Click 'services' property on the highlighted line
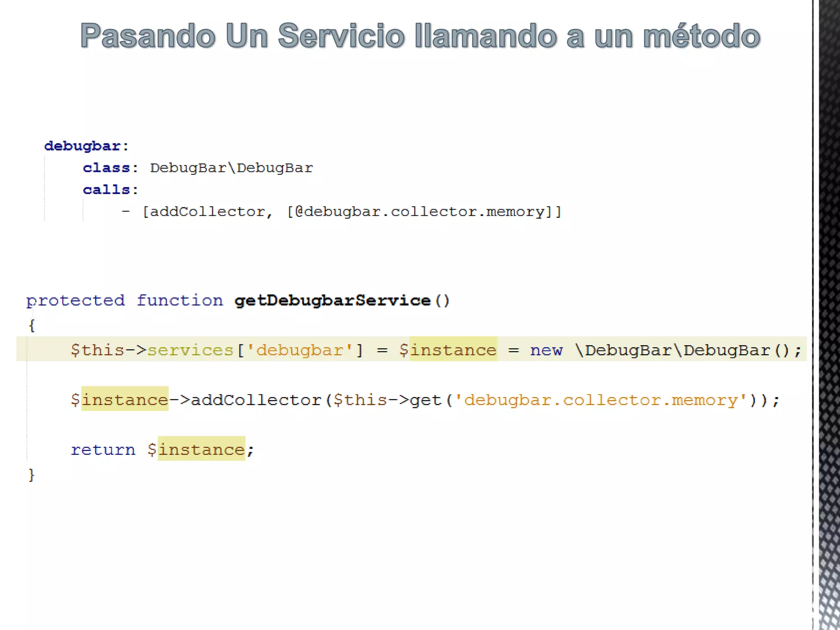This screenshot has height=630, width=840. (190, 350)
